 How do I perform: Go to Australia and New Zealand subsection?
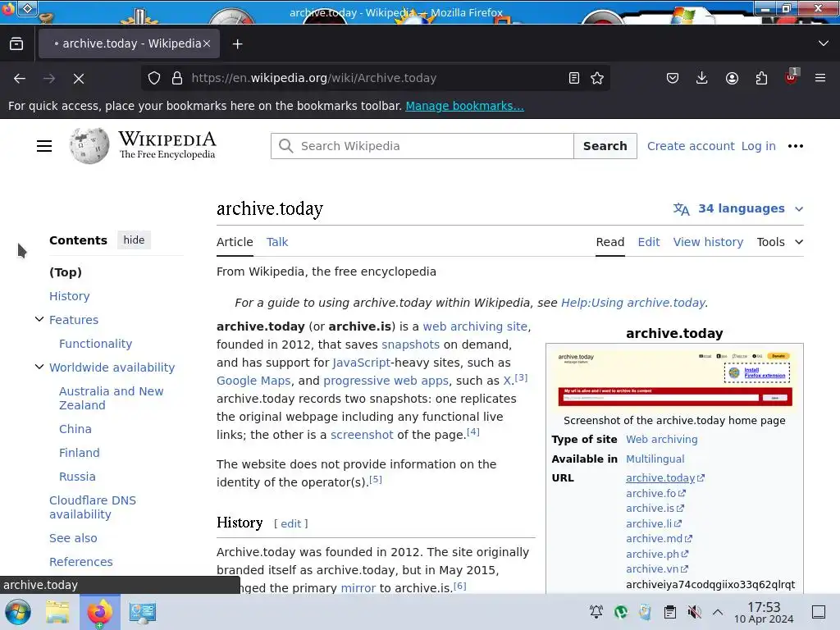[x=111, y=398]
